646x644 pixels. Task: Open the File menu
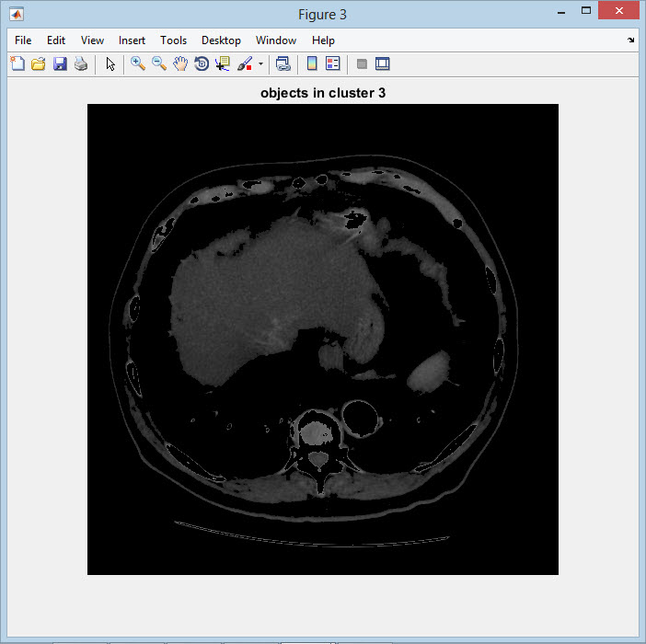pyautogui.click(x=23, y=40)
